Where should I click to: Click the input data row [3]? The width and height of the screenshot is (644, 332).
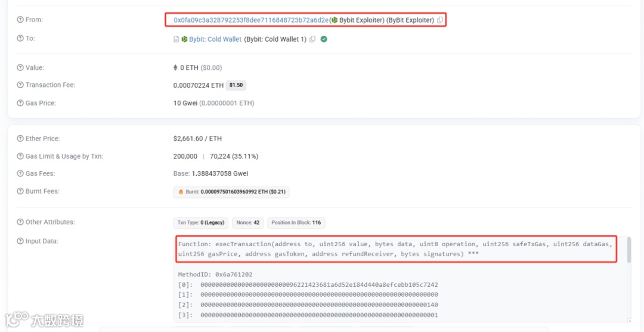[308, 315]
